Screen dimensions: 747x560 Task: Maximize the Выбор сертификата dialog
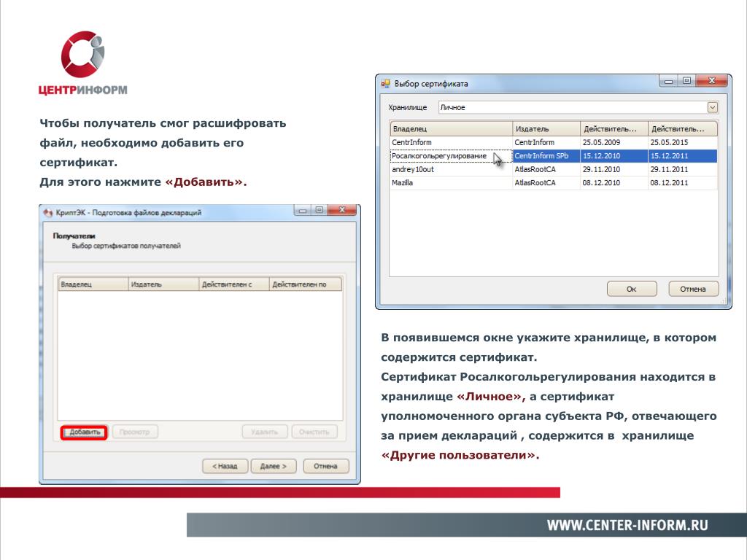coord(686,82)
